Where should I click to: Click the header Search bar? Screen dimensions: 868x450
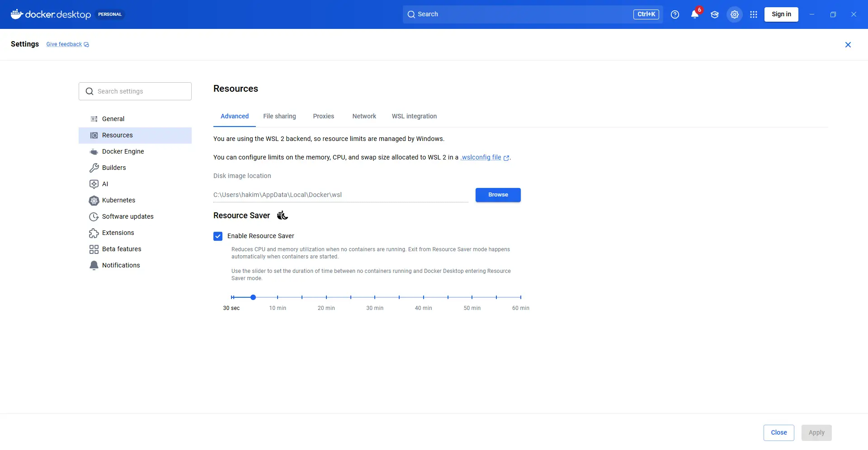click(x=533, y=14)
